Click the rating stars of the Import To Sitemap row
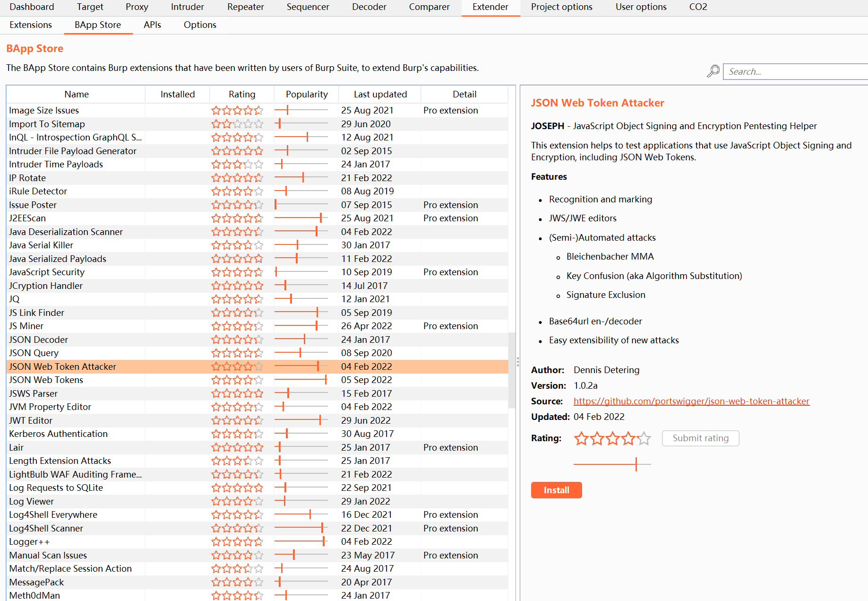The width and height of the screenshot is (868, 601). [237, 124]
